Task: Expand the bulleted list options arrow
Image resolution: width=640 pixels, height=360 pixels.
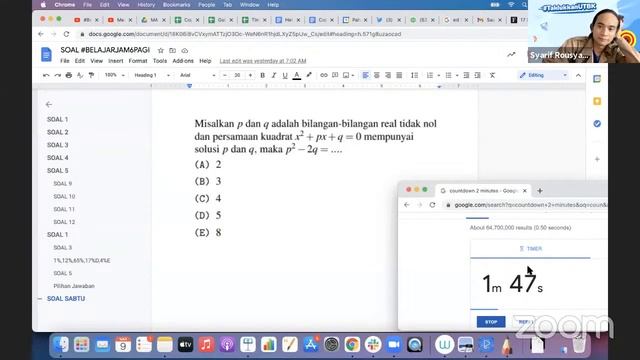Action: coord(457,76)
